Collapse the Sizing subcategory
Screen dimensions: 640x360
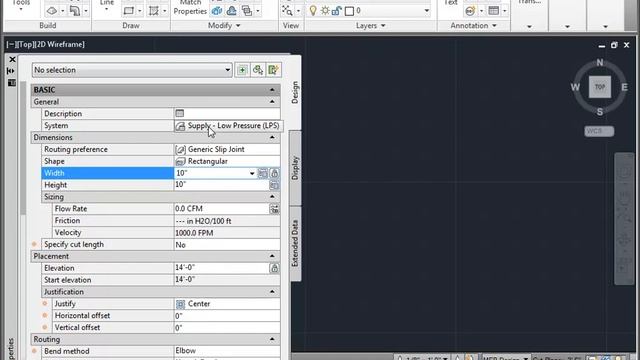272,196
